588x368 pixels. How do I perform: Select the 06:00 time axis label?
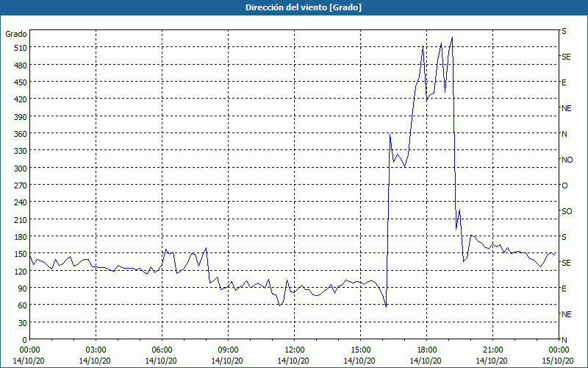coord(162,350)
